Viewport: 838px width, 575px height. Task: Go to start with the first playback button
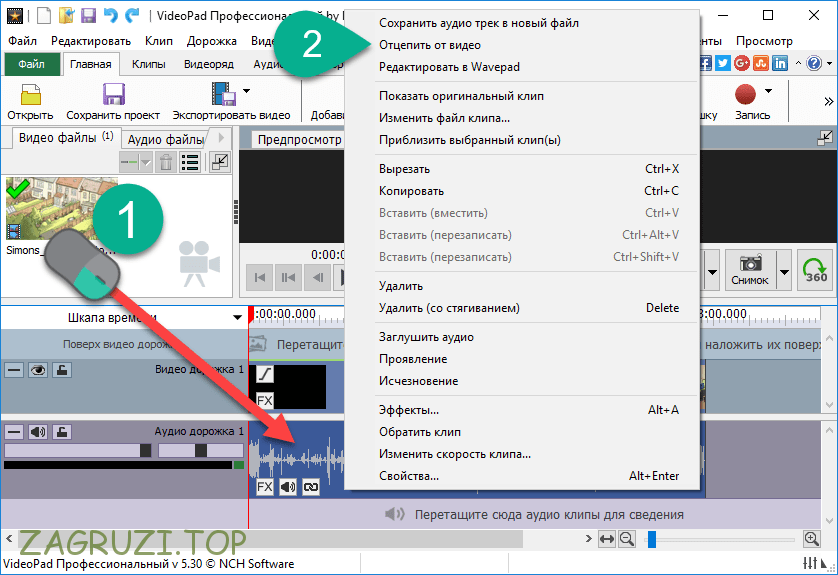click(x=260, y=277)
